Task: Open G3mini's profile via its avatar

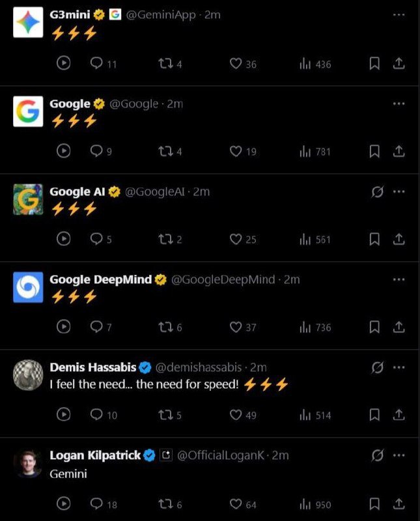Action: pyautogui.click(x=27, y=20)
